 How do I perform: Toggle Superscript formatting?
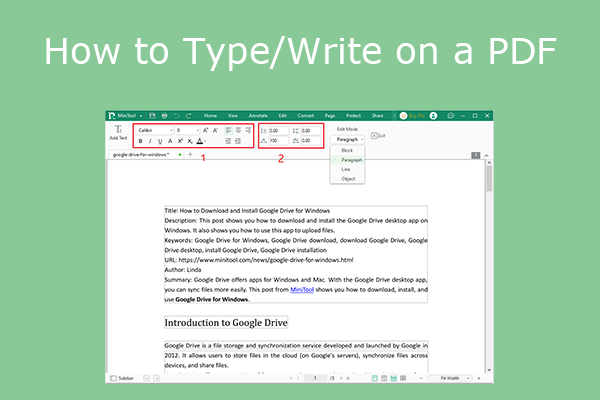pos(180,141)
